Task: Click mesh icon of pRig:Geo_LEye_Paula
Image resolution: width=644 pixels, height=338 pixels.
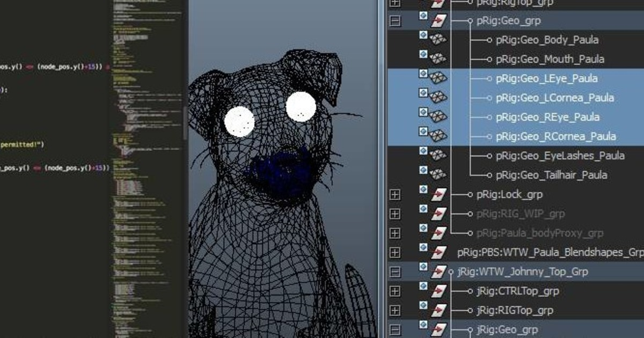Action: 439,78
